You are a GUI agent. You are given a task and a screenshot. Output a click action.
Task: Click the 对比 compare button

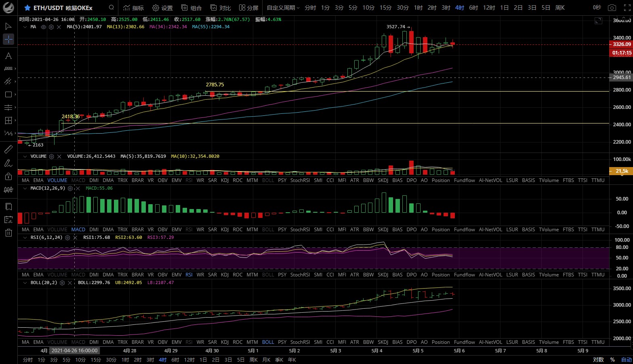pos(221,8)
